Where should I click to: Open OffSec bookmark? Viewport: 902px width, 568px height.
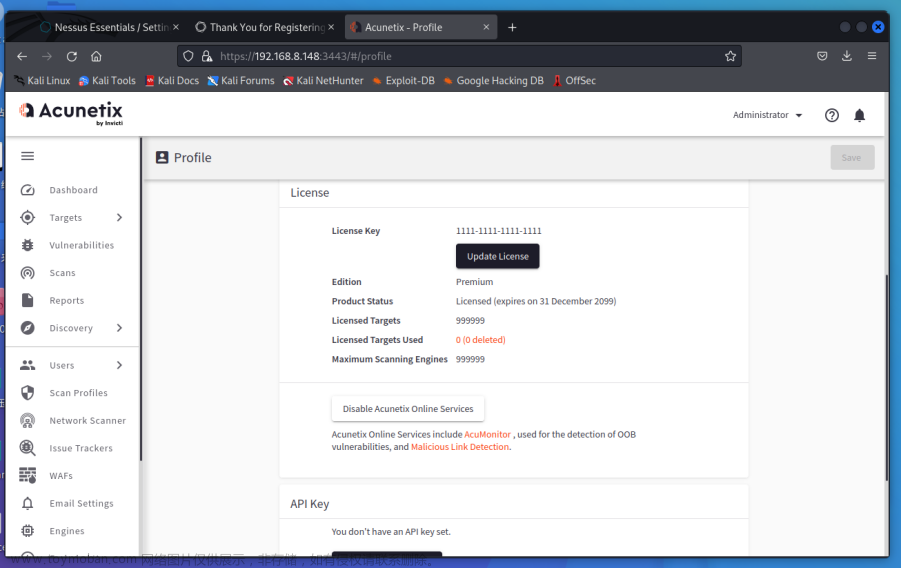click(x=574, y=81)
